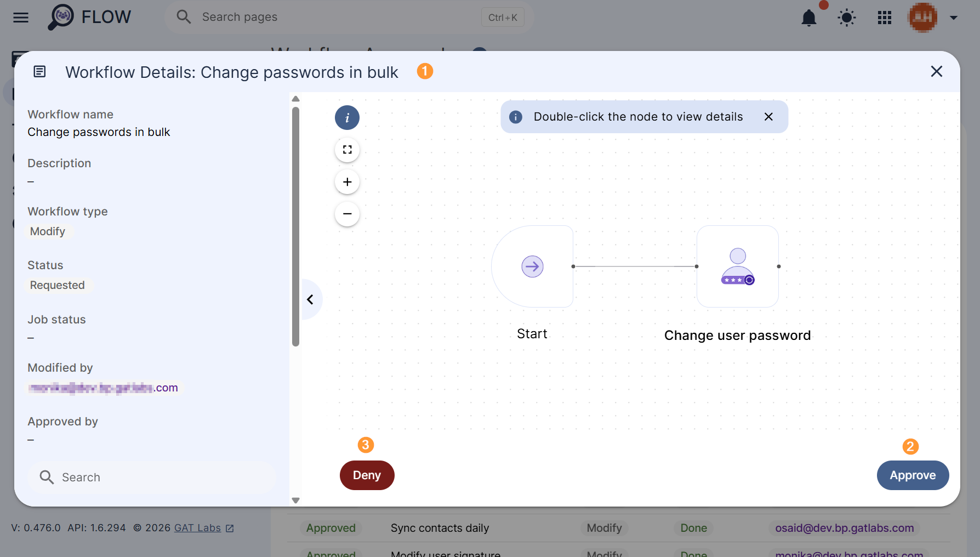
Task: Click the Requested status chip
Action: click(x=58, y=285)
